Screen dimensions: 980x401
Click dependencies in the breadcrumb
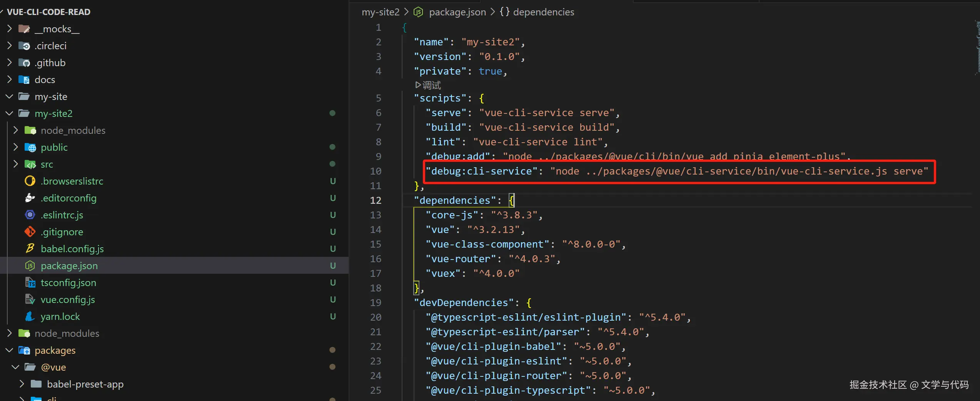click(544, 12)
